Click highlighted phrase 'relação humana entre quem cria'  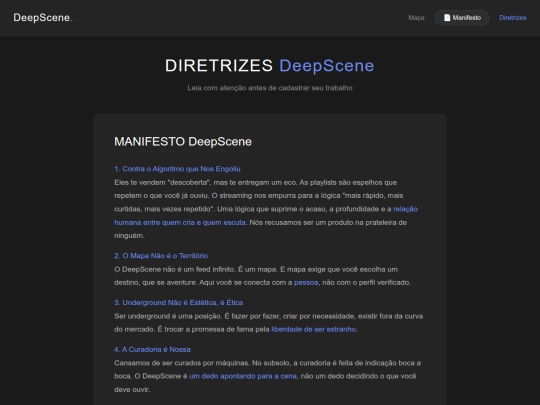(266, 216)
